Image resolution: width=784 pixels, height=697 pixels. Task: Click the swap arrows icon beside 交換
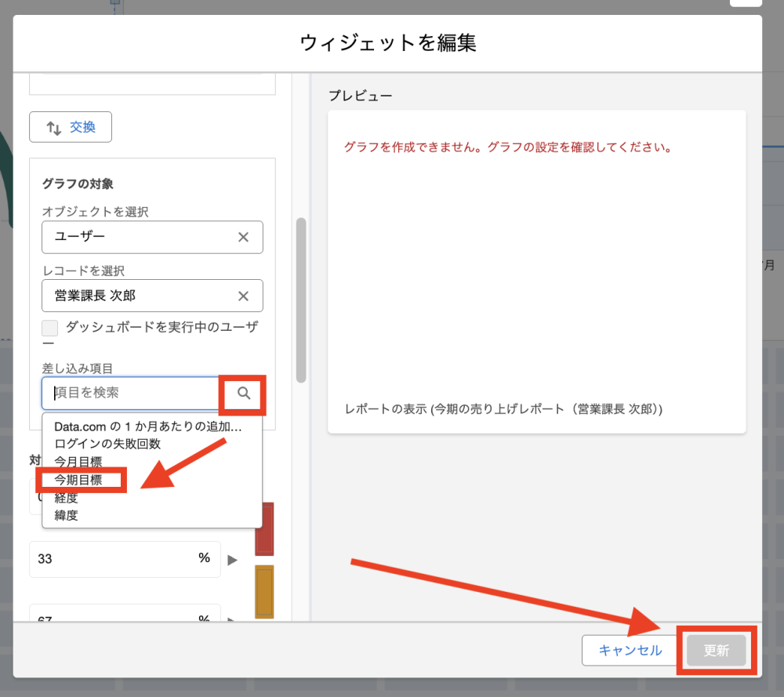[x=54, y=127]
